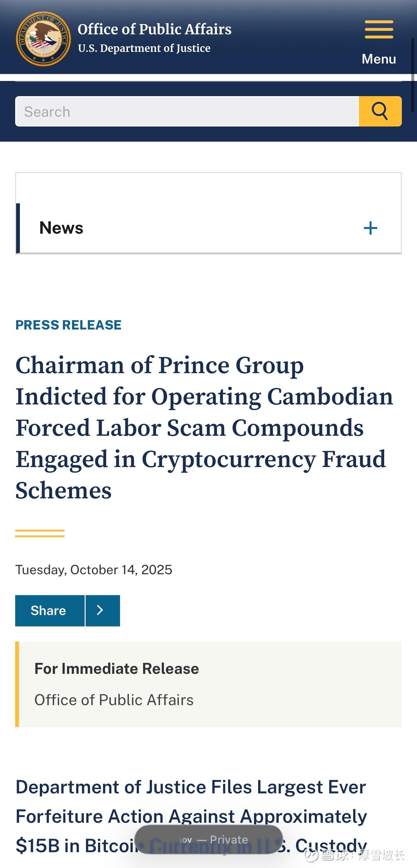
Task: Open the PRESS RELEASE category link
Action: (68, 325)
